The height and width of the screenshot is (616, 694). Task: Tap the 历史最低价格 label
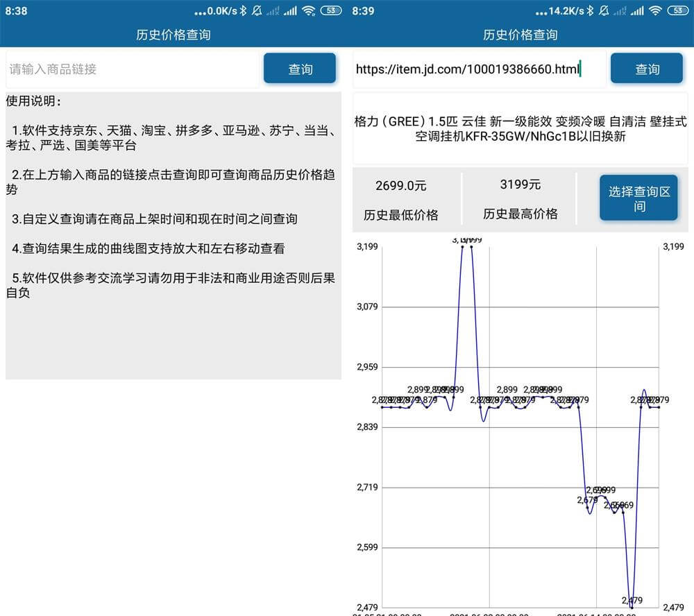401,215
